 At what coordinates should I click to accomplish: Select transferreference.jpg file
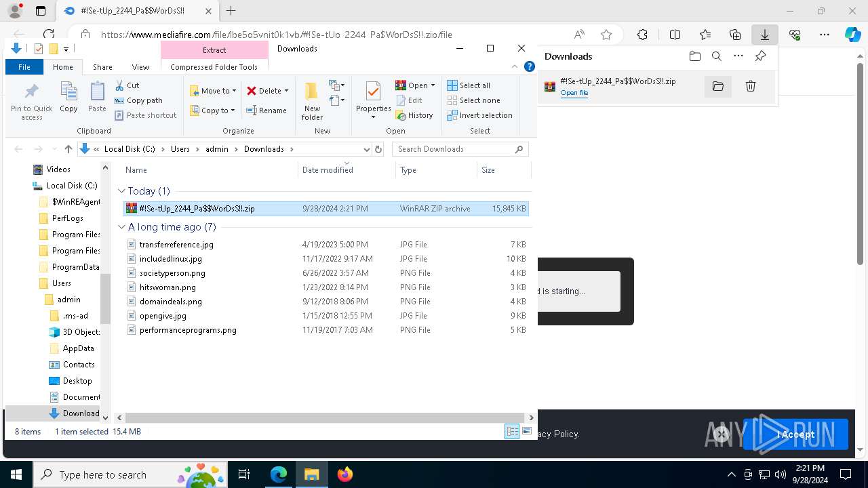[326, 245]
